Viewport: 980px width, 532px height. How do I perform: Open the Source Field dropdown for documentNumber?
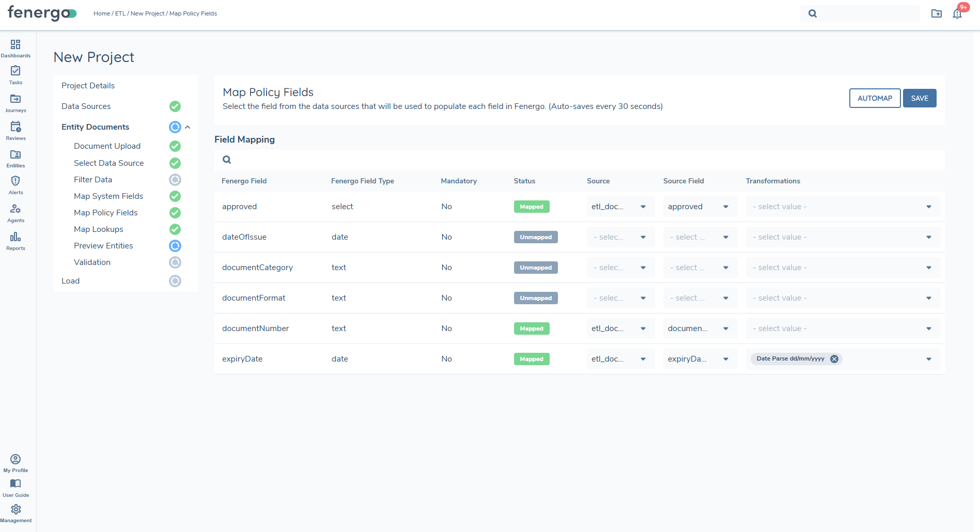pyautogui.click(x=699, y=328)
